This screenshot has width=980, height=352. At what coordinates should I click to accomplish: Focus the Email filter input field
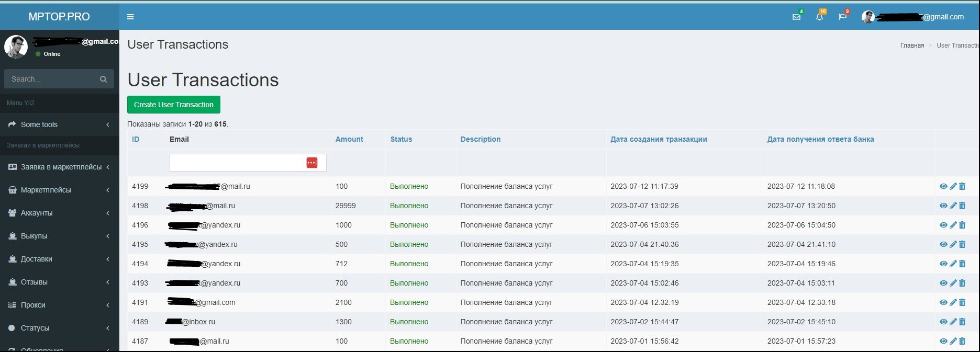pyautogui.click(x=248, y=163)
